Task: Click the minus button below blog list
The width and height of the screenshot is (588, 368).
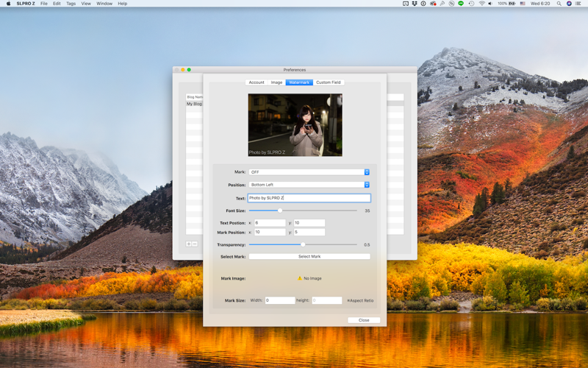Action: 195,244
